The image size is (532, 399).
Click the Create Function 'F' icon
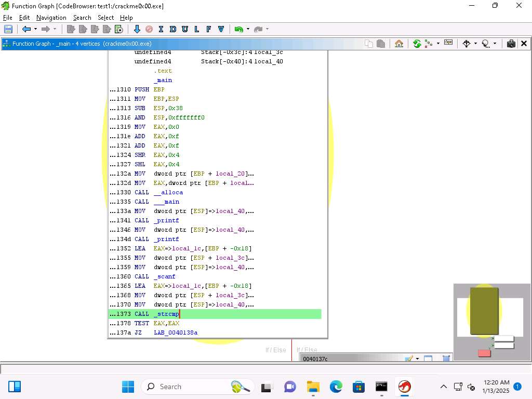(209, 29)
